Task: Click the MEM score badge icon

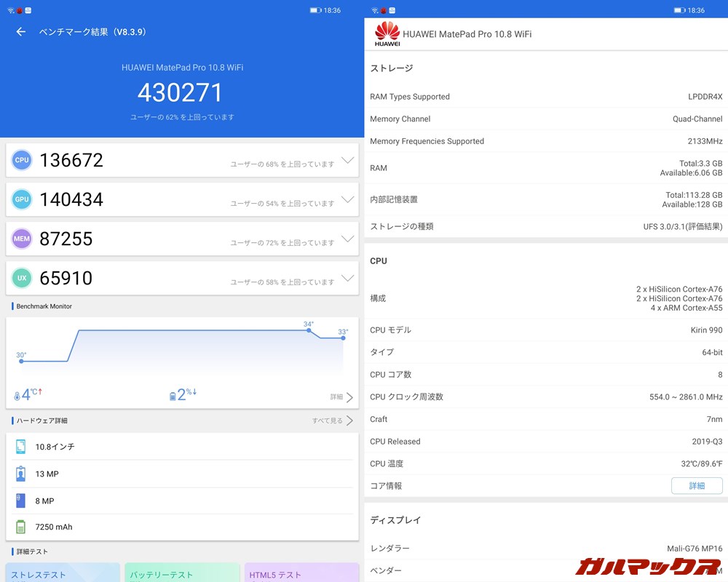Action: tap(22, 239)
